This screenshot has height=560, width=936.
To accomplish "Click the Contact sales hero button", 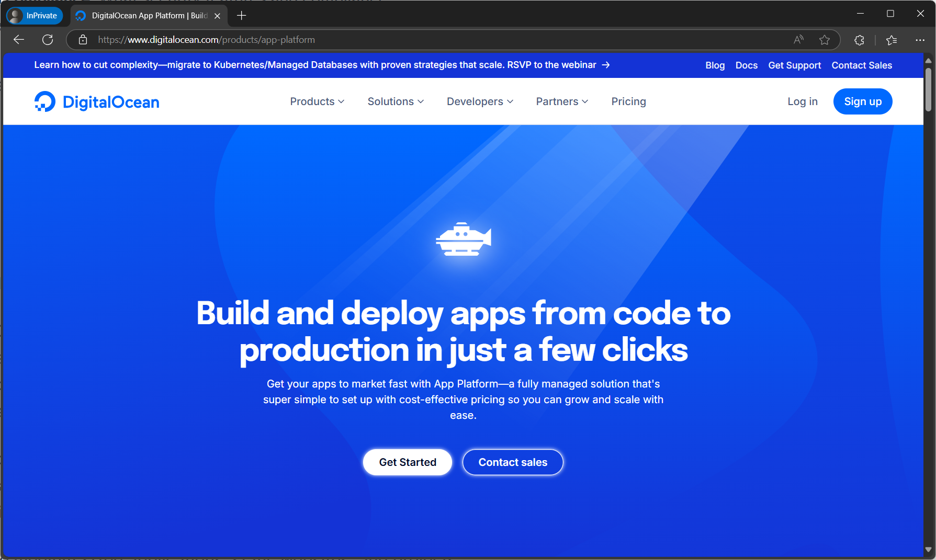I will pyautogui.click(x=513, y=462).
